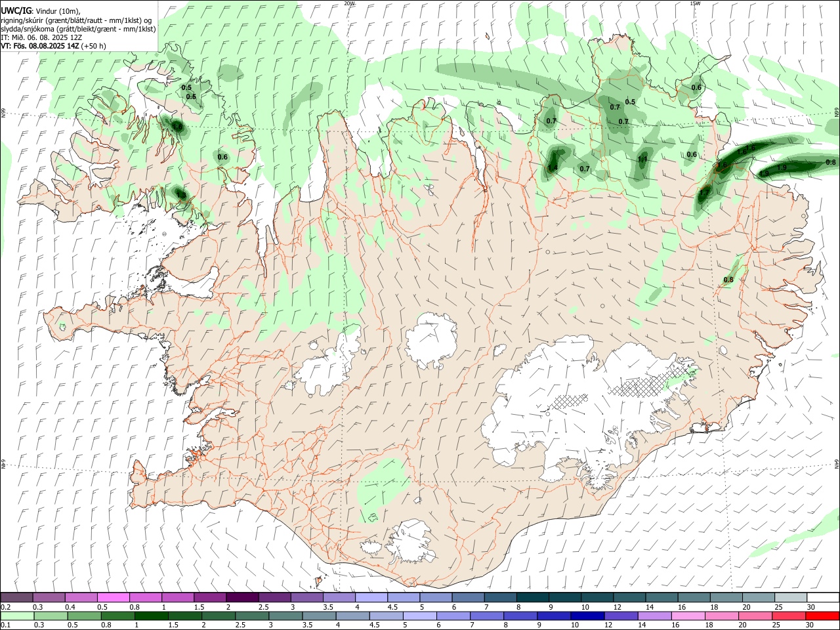Click the 30 label in lower rain scale
This screenshot has height=630, width=840.
tap(809, 625)
